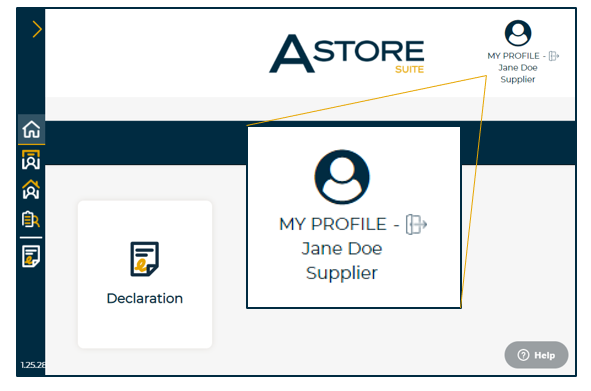This screenshot has height=391, width=591.
Task: Open the signed document icon in sidebar
Action: tap(31, 256)
